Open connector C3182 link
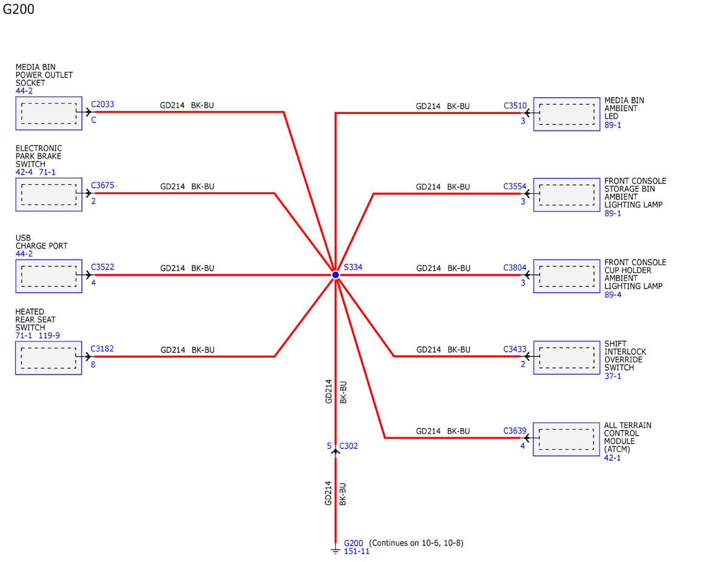 103,349
